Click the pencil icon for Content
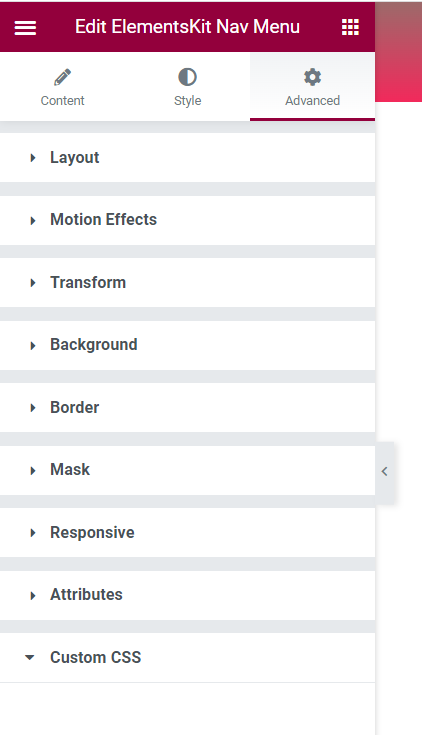The image size is (422, 735). pyautogui.click(x=62, y=77)
